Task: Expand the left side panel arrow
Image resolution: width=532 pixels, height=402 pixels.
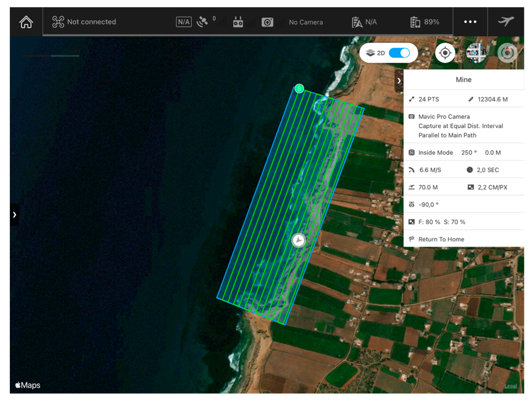Action: [15, 215]
